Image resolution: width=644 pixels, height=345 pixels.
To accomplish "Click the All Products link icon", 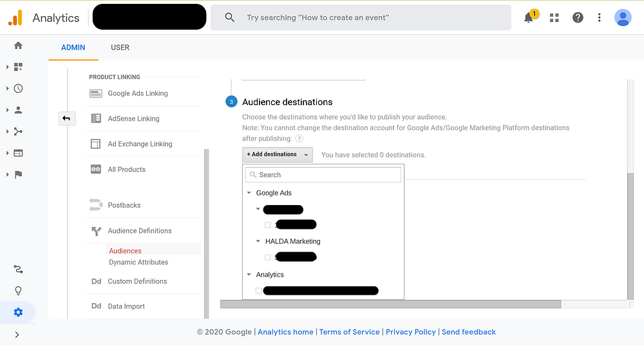I will [x=96, y=170].
